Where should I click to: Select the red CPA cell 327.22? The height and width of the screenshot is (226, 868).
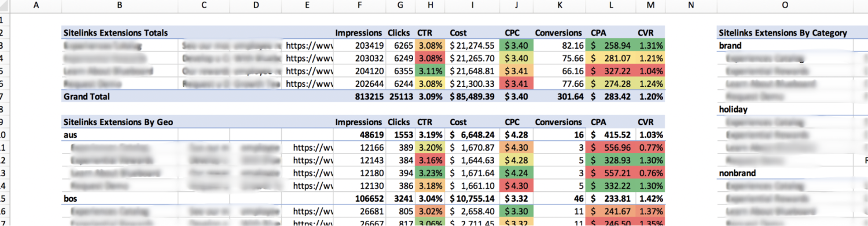611,71
